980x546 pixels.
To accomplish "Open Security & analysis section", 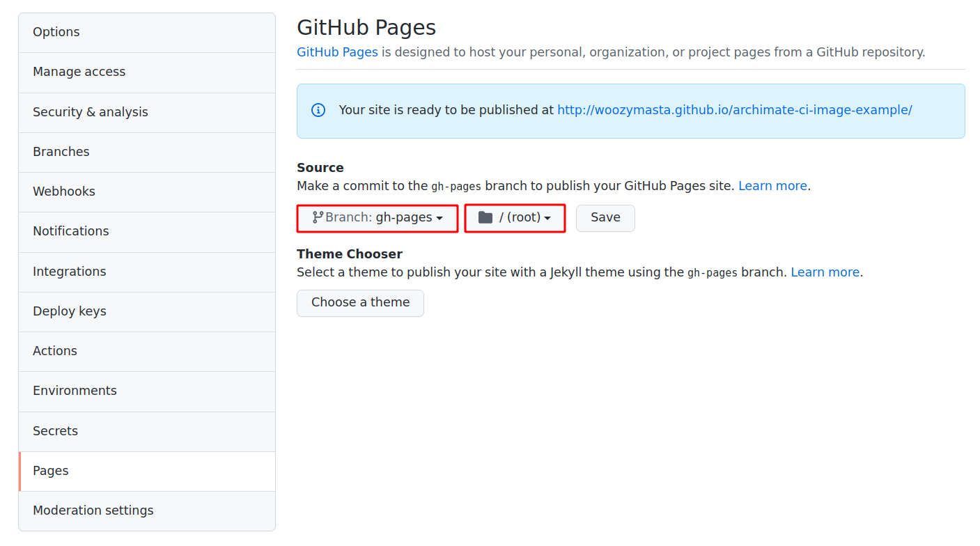I will (147, 112).
